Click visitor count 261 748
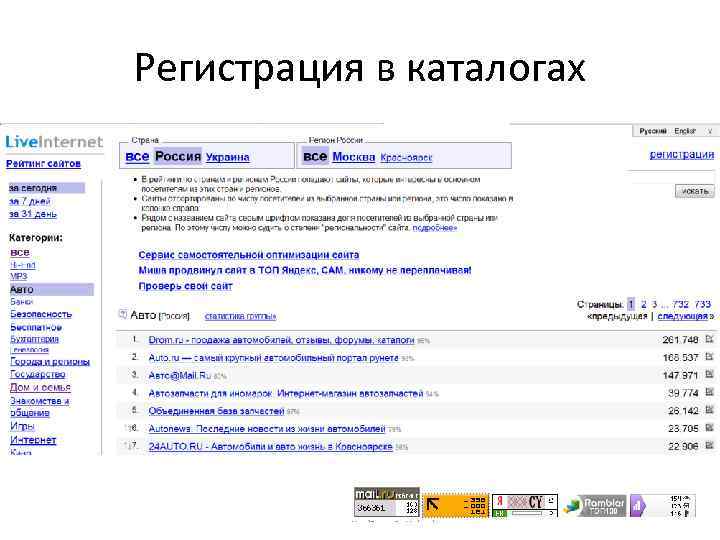This screenshot has width=720, height=540. [680, 340]
